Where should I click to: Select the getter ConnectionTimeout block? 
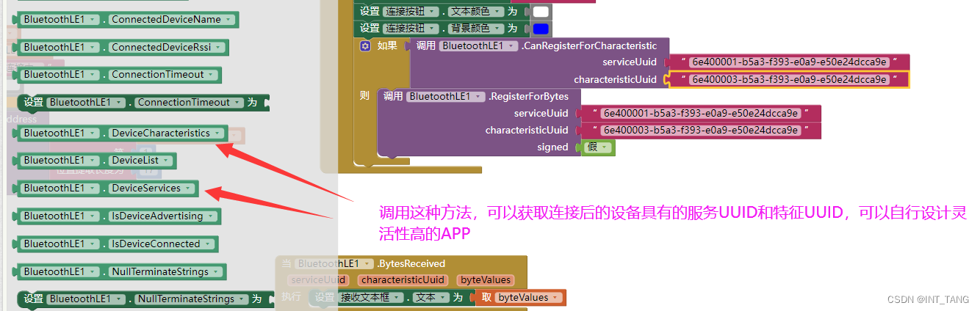pyautogui.click(x=119, y=75)
